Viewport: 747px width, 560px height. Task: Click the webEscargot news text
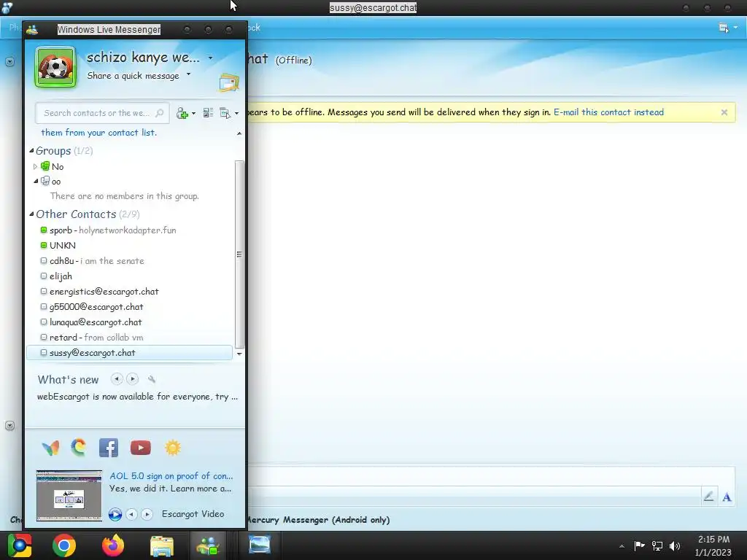tap(137, 397)
